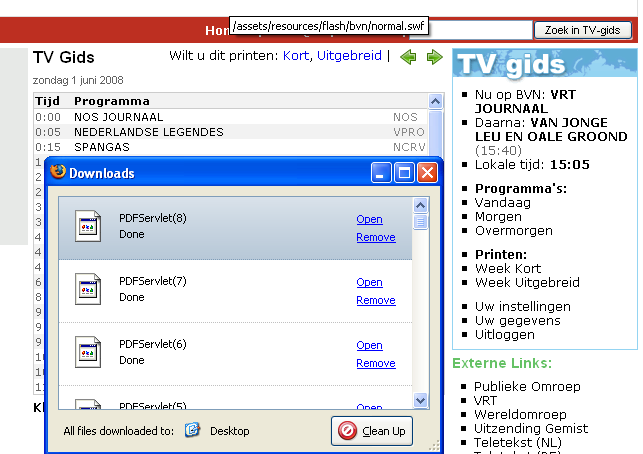Image resolution: width=643 pixels, height=454 pixels.
Task: Click the Zoek in TV-gids button
Action: pyautogui.click(x=582, y=30)
